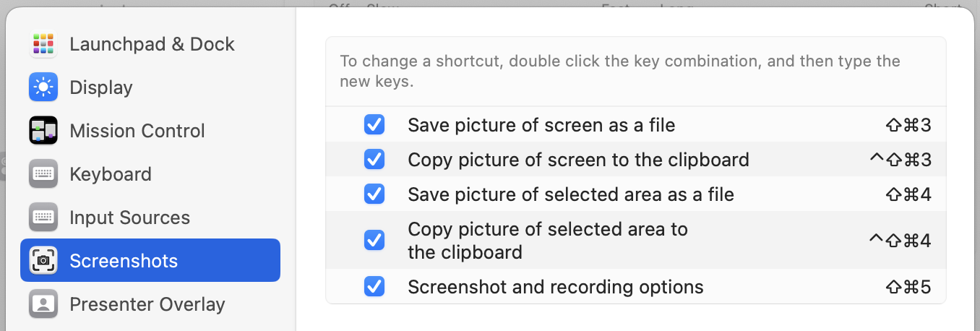980x331 pixels.
Task: Select the Keyboard icon in sidebar
Action: (43, 174)
